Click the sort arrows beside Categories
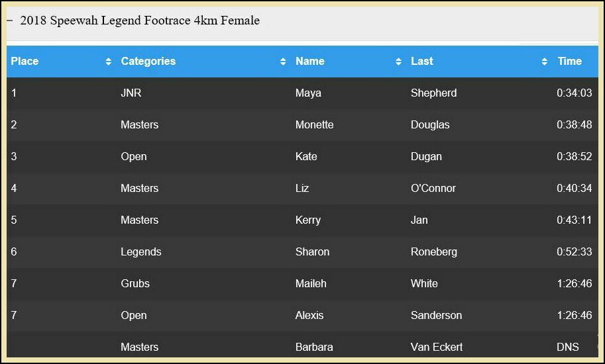Viewport: 605px width, 364px height. click(283, 62)
